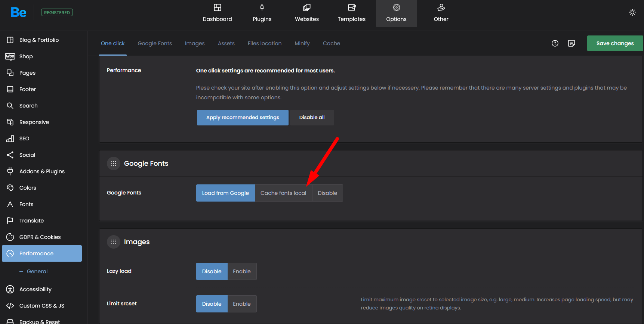Click the Social share icon

(10, 155)
